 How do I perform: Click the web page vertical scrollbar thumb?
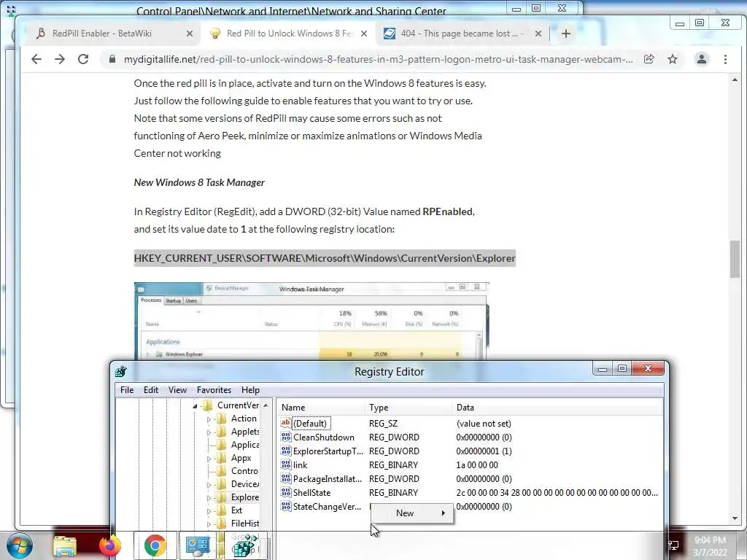click(x=735, y=259)
